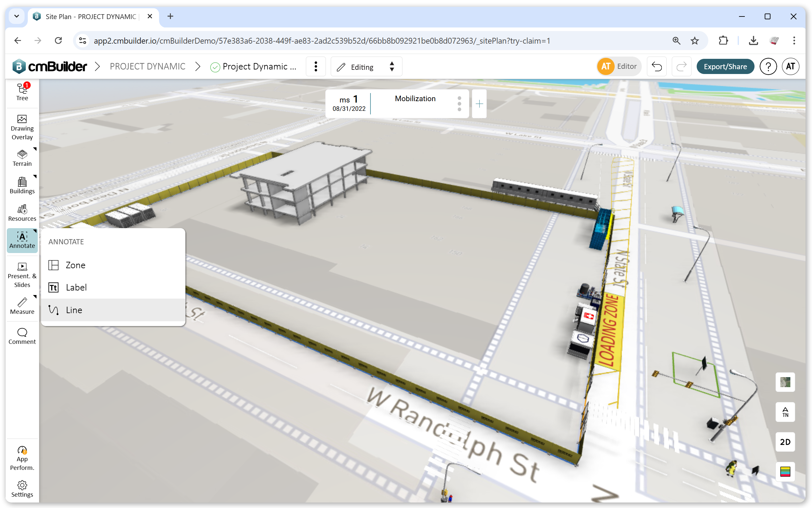Expand the Terrain submenu arrow
Viewport: 812px width, 508px height.
point(35,149)
